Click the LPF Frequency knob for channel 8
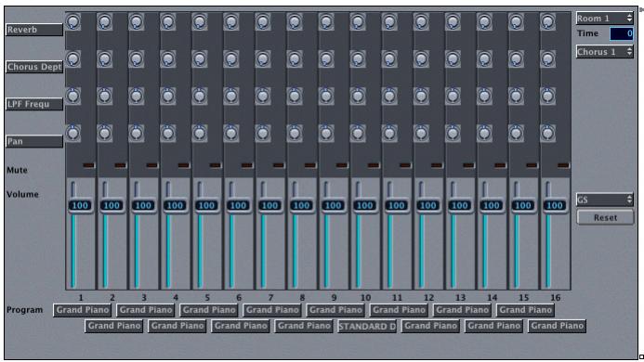The height and width of the screenshot is (362, 644). [295, 96]
